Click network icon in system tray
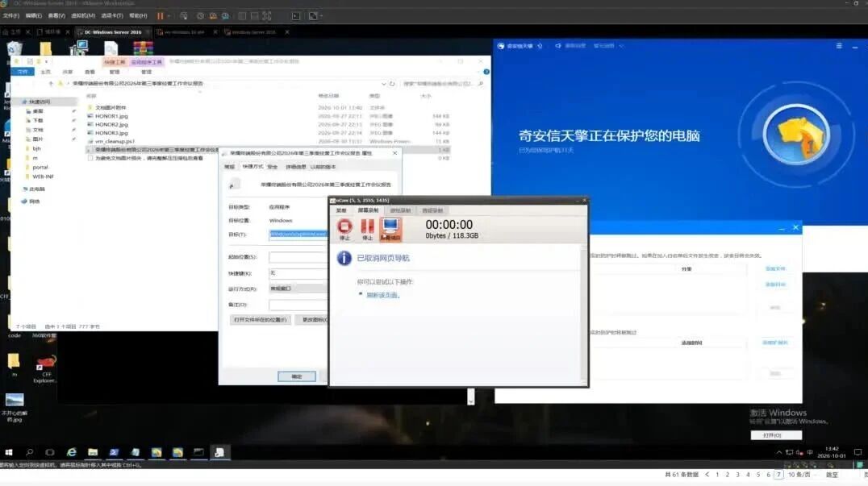868x486 pixels. (x=790, y=452)
